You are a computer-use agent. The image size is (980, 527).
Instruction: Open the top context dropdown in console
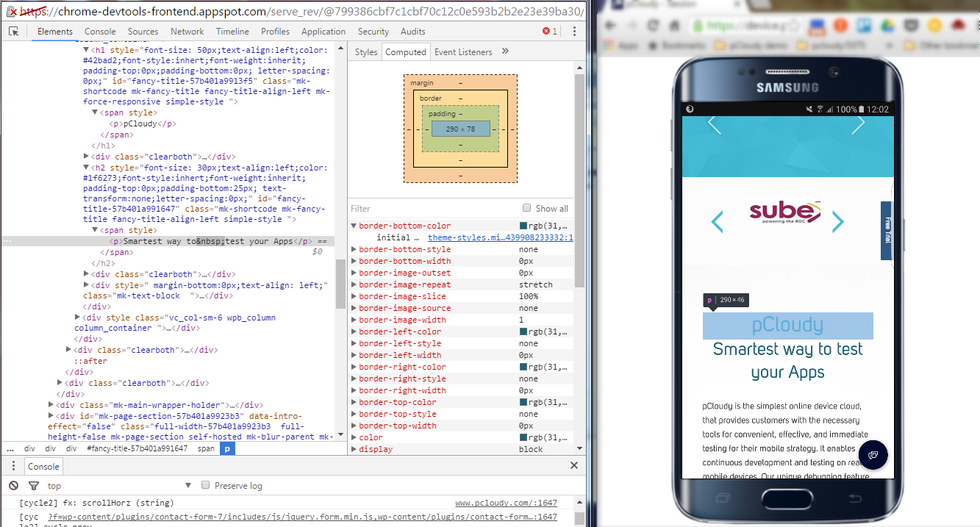119,486
